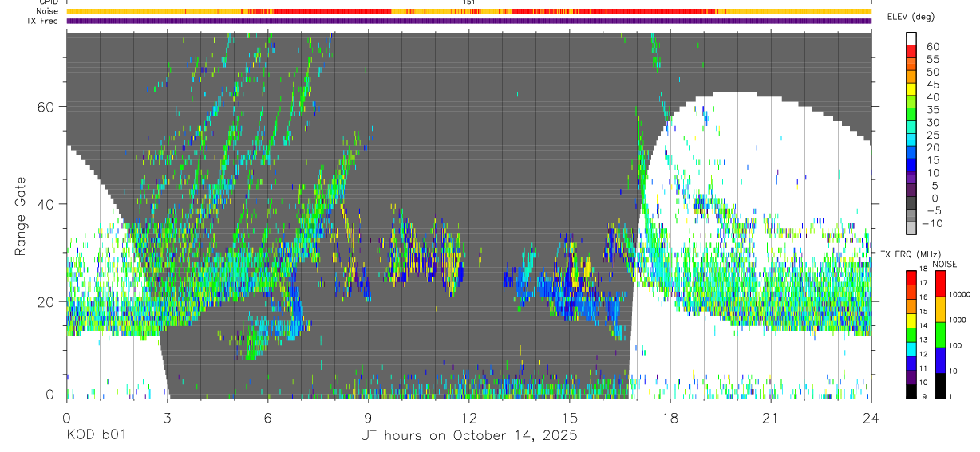Image resolution: width=980 pixels, height=452 pixels.
Task: Click the blue noise scale block
Action: [x=940, y=360]
